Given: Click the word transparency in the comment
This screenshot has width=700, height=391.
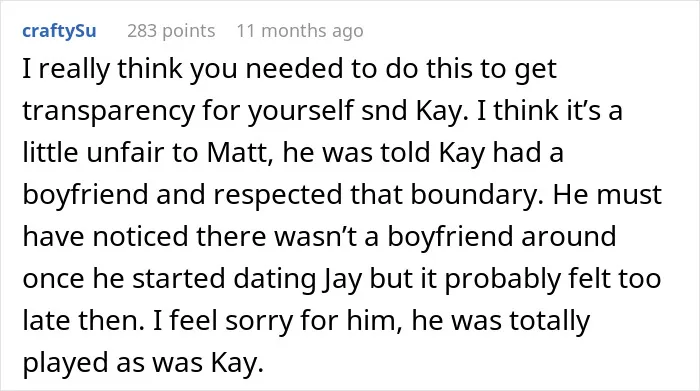Looking at the screenshot, I should [108, 112].
